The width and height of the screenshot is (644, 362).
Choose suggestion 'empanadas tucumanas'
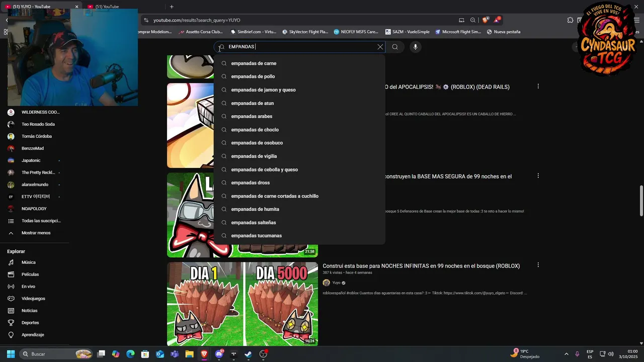[x=299, y=236]
